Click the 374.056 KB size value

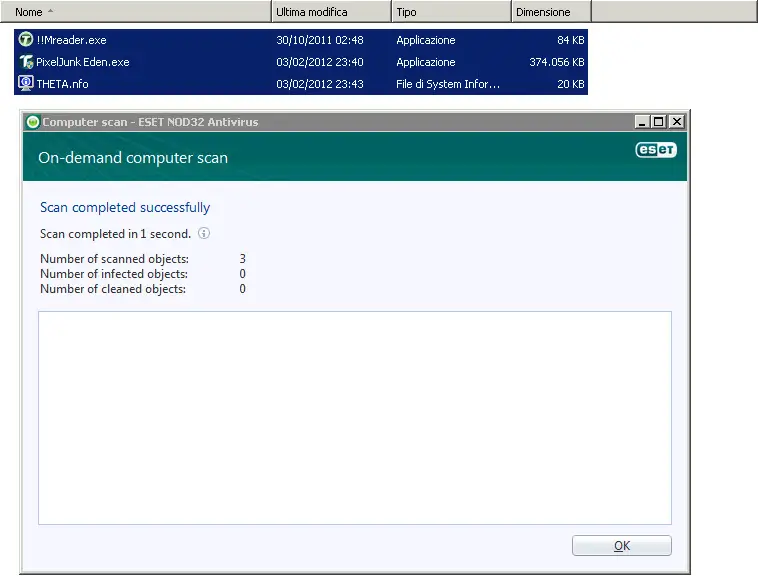[x=557, y=62]
